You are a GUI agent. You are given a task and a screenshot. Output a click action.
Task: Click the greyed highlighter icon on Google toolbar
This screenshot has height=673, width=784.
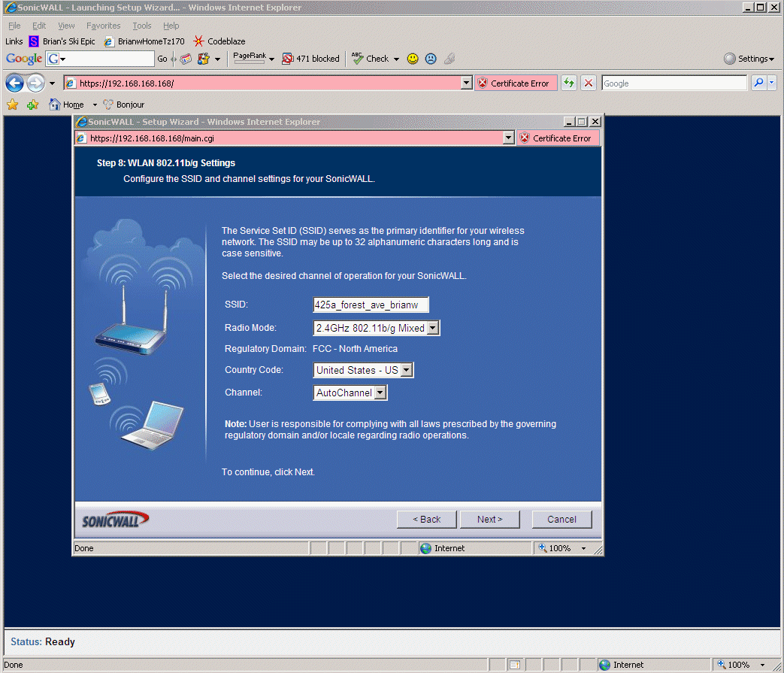click(x=450, y=59)
